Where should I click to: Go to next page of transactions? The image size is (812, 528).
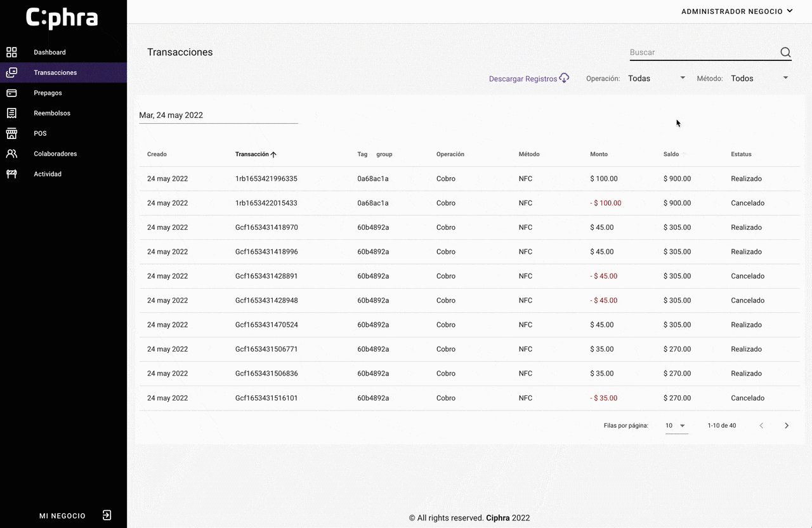pos(787,426)
